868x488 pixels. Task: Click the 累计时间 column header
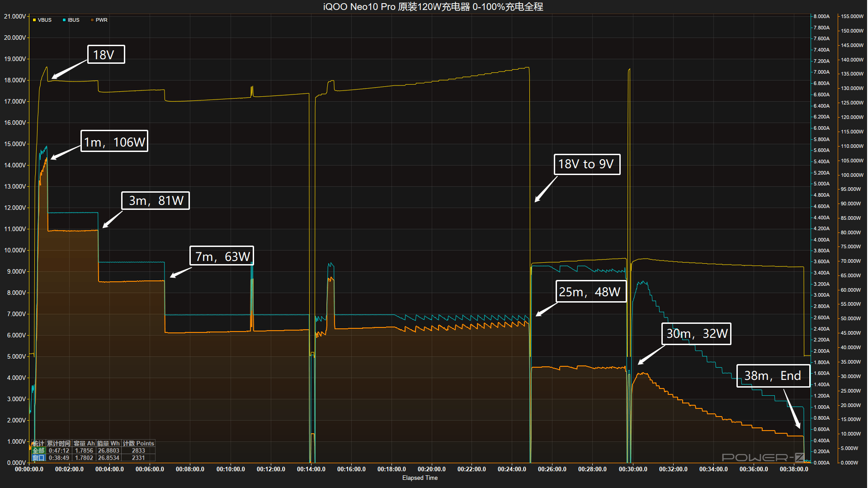(59, 443)
